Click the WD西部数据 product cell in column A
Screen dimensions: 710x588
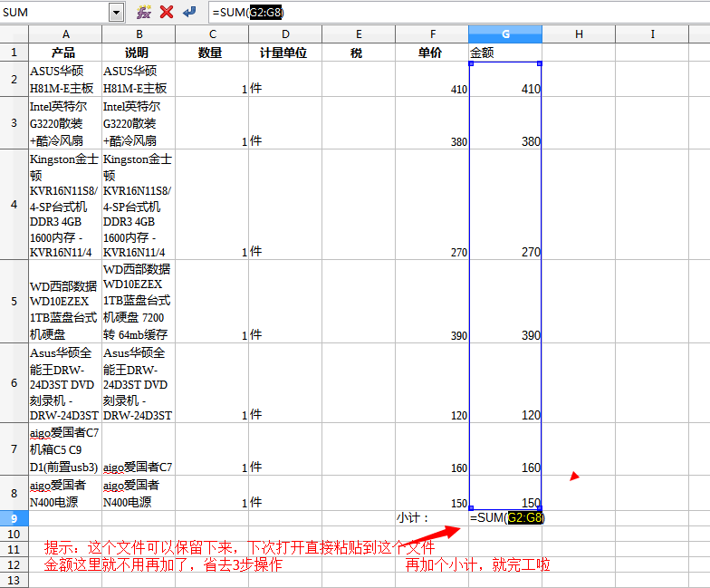point(65,301)
